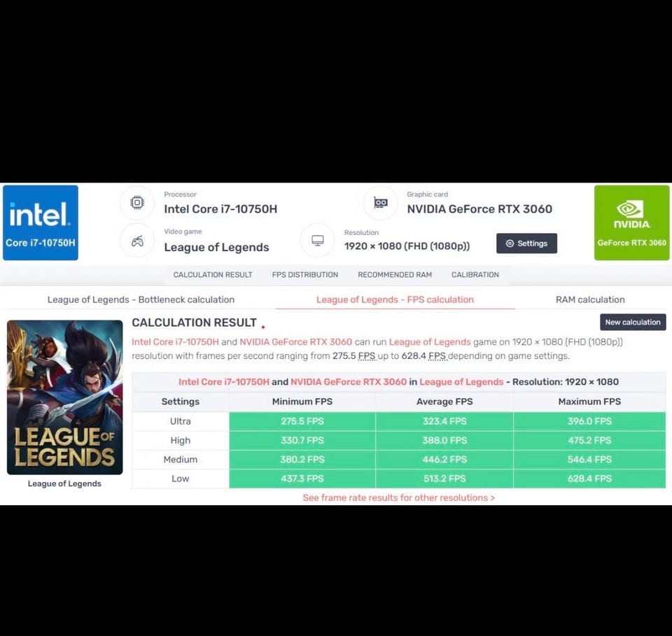The image size is (672, 636).
Task: Click the 275.5 FPS cell in the Ultra row
Action: pos(302,421)
